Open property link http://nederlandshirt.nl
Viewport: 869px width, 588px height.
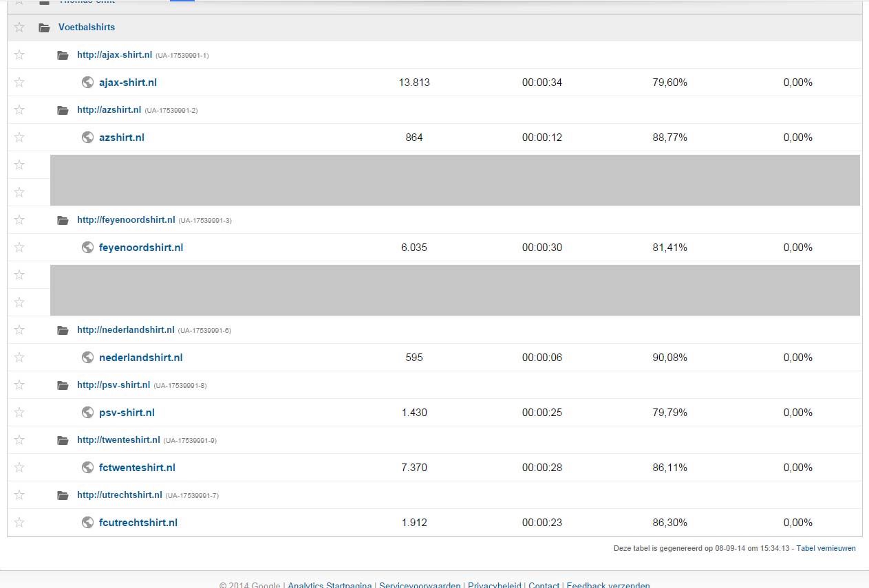pos(126,330)
